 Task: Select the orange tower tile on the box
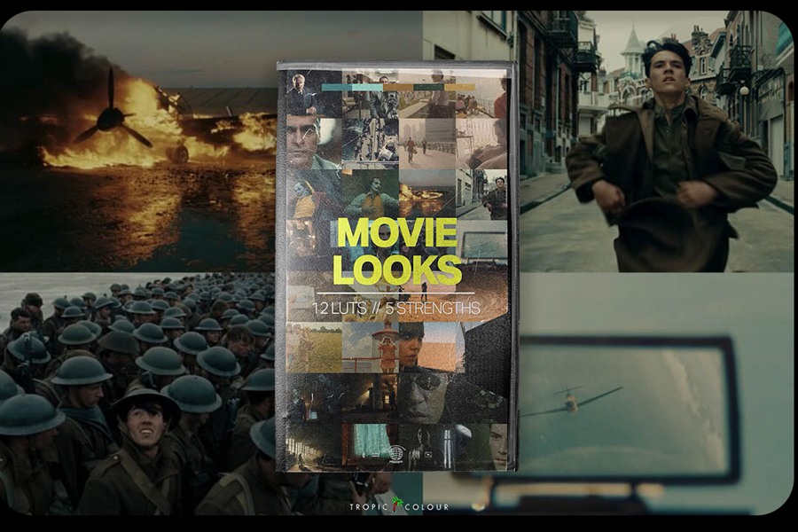[383, 344]
